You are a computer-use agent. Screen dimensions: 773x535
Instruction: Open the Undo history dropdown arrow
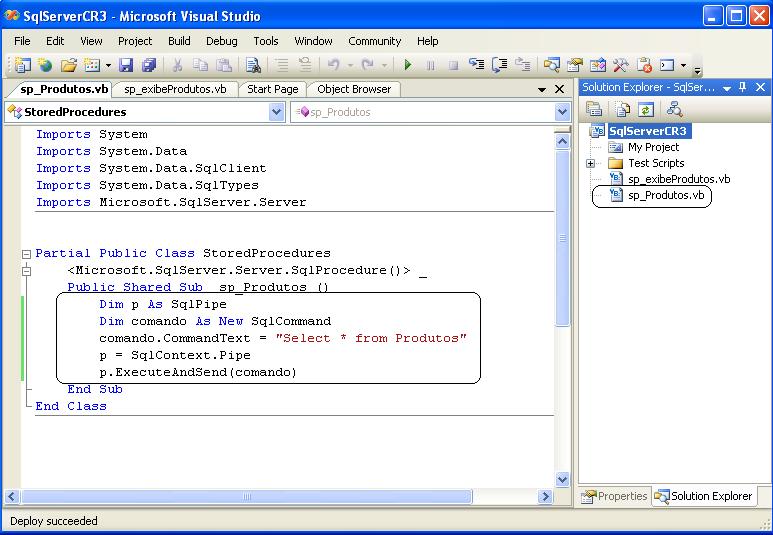(x=350, y=65)
